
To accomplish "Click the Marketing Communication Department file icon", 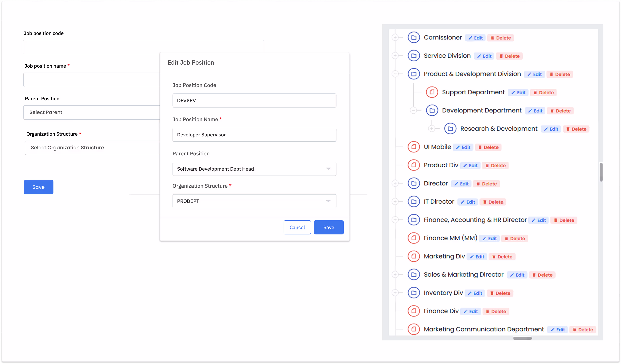I will point(414,329).
